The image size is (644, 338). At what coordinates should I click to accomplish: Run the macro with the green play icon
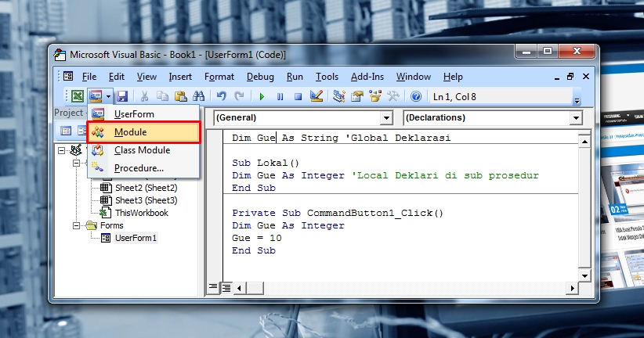[262, 97]
